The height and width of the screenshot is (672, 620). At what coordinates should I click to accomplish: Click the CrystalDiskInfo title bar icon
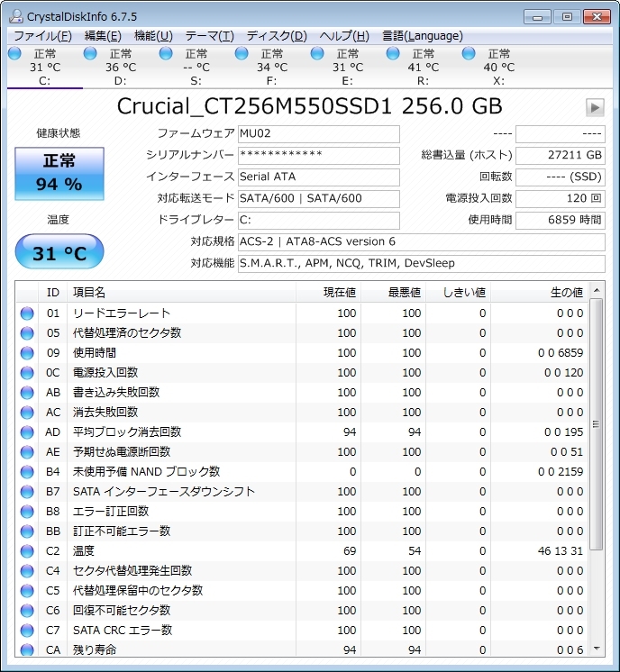(x=16, y=17)
